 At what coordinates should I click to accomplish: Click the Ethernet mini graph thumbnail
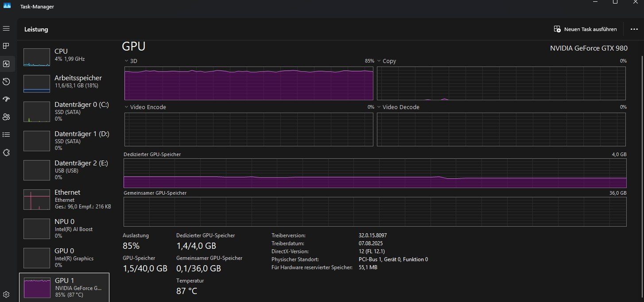tap(37, 200)
